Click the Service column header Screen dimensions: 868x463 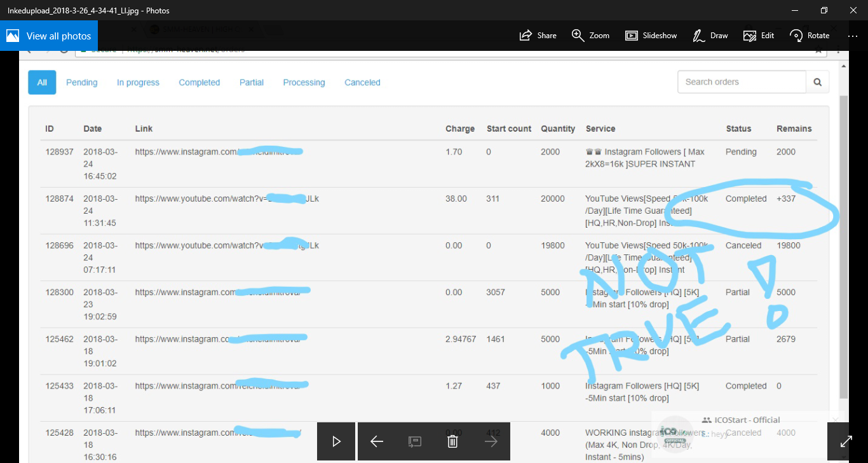[x=600, y=128]
